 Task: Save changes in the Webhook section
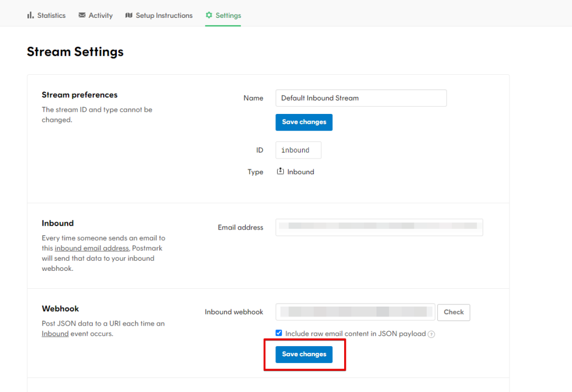point(304,355)
